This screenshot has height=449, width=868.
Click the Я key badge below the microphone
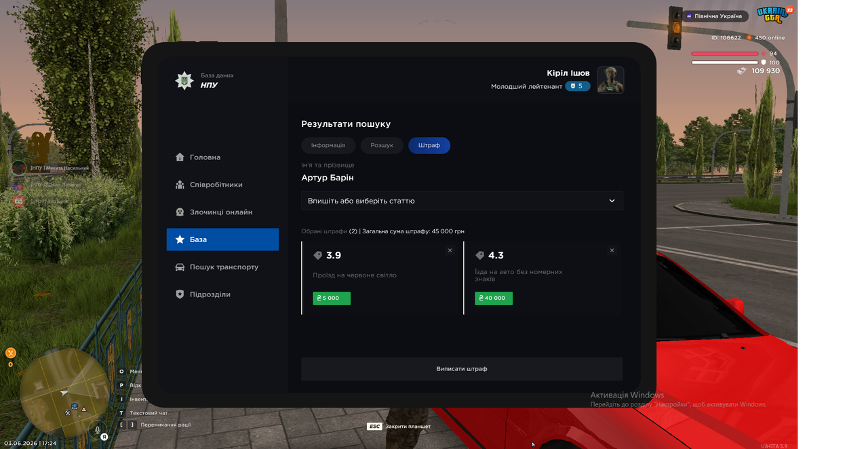104,437
